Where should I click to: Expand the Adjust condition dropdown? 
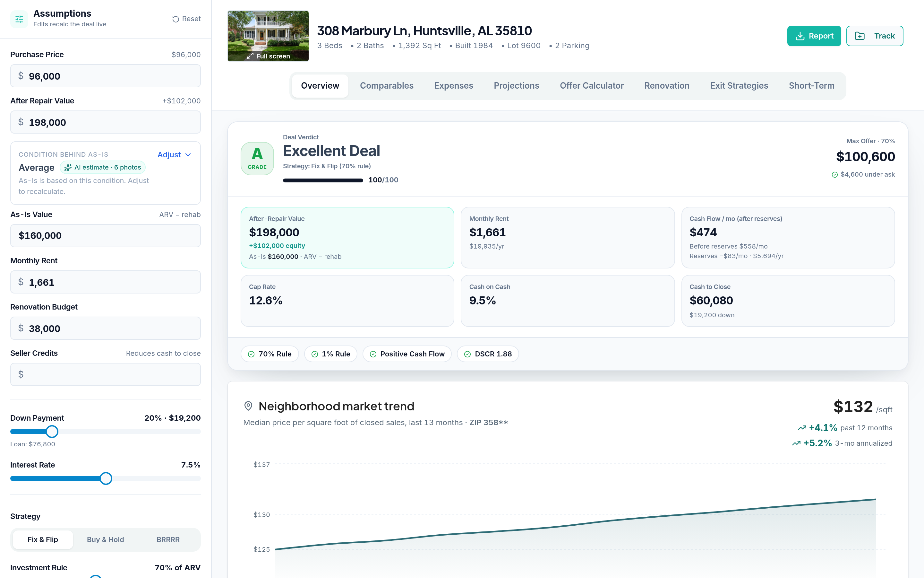coord(174,155)
